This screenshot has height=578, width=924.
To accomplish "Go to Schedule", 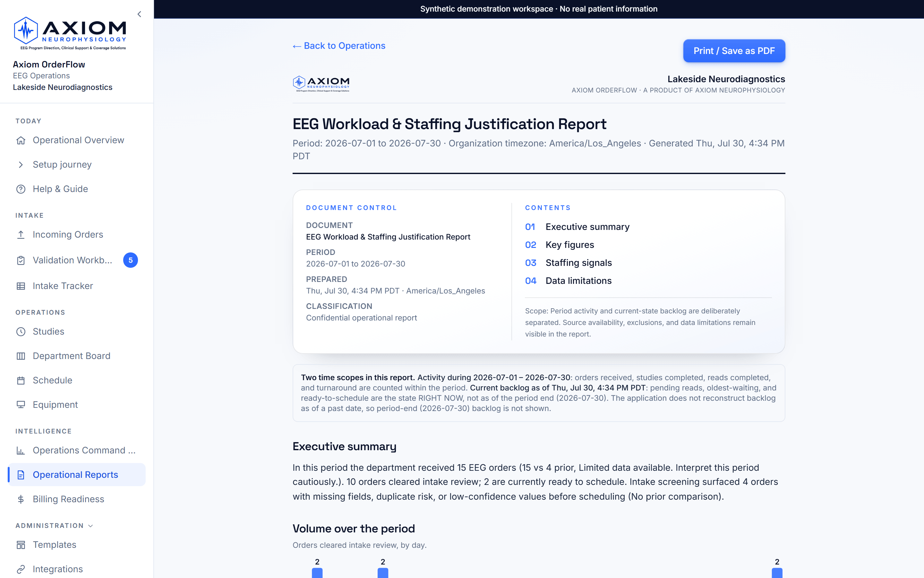I will coord(77,381).
